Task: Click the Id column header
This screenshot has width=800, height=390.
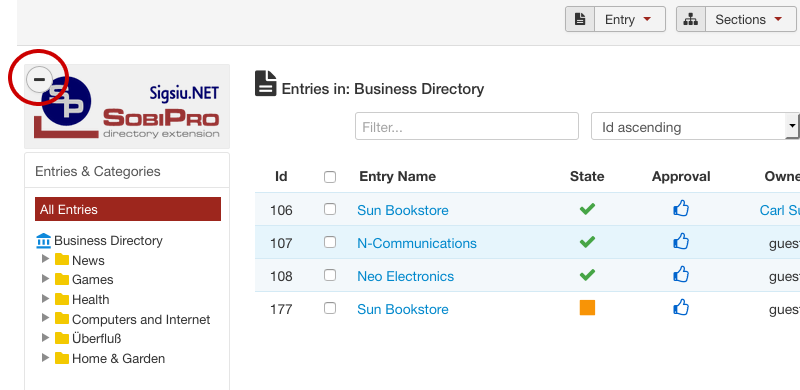Action: [x=281, y=177]
